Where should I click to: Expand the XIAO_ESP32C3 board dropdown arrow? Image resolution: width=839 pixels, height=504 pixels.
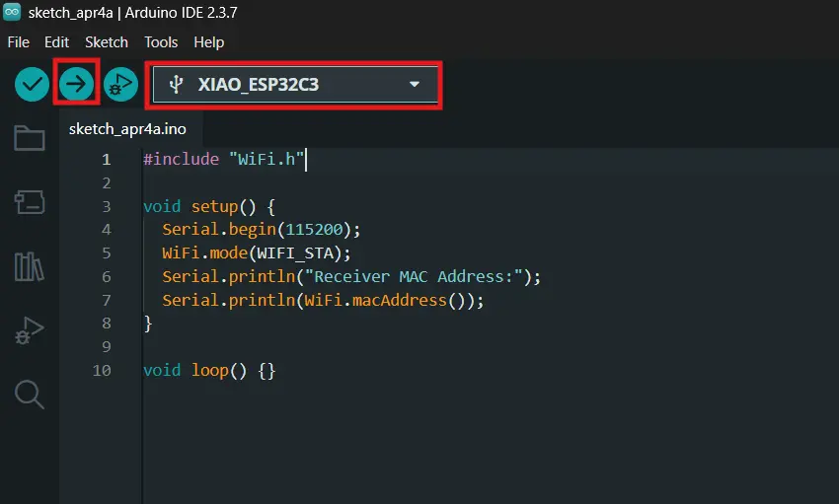pos(415,85)
